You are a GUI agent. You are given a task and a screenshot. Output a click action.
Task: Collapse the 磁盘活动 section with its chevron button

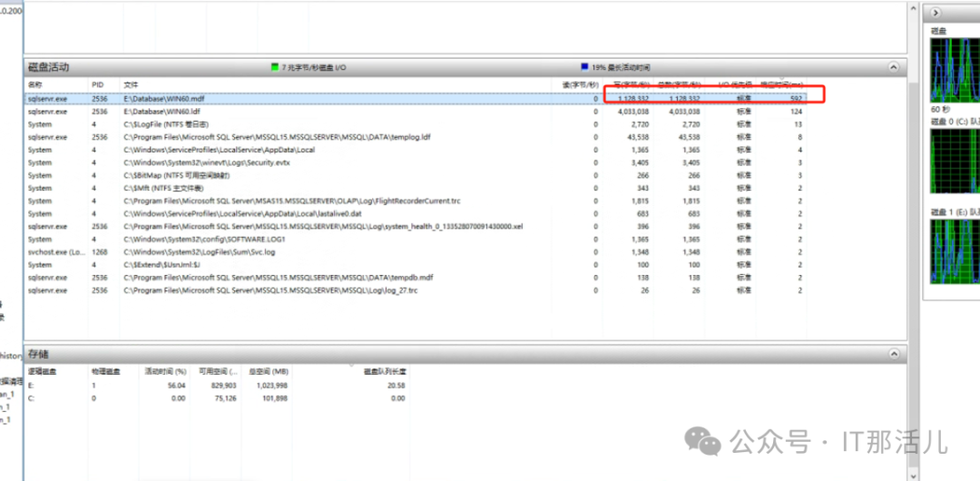[895, 67]
